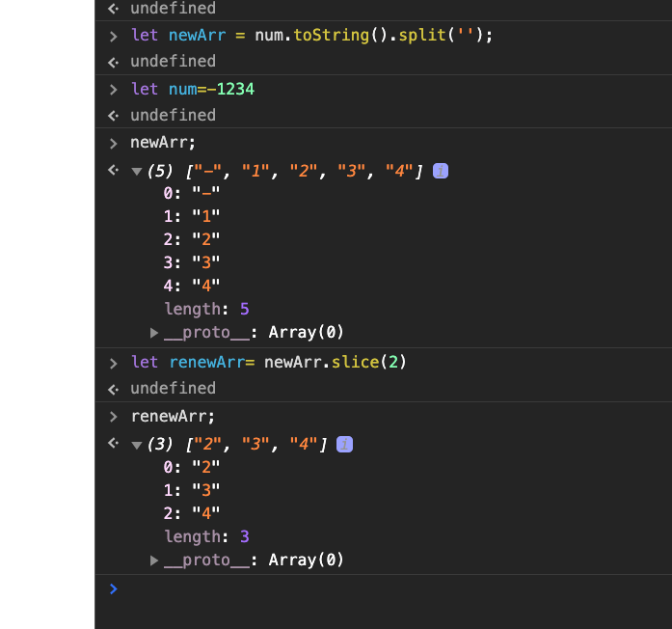Expand __proto__ under the length 5 array
672x629 pixels.
point(154,333)
